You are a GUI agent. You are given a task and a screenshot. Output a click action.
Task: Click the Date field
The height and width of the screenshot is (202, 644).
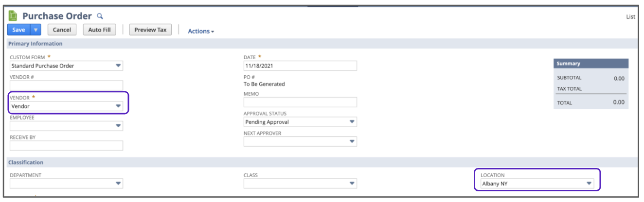(x=300, y=66)
